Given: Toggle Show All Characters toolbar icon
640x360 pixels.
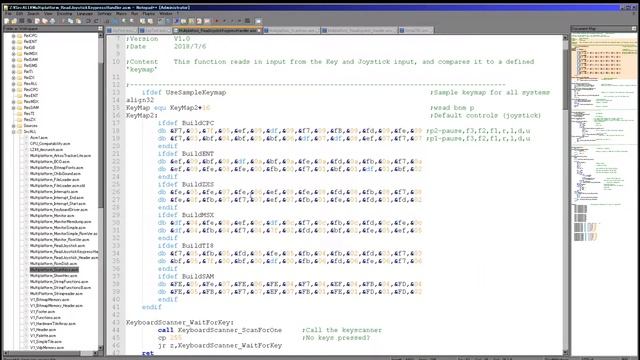Looking at the screenshot, I should (169, 21).
